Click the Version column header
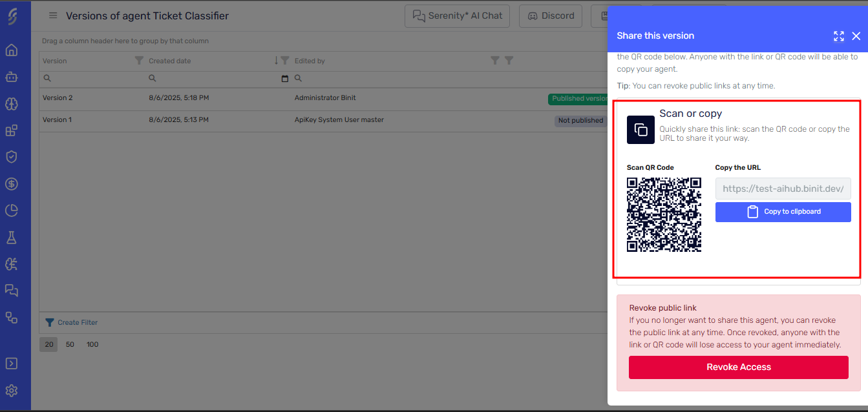Image resolution: width=868 pixels, height=412 pixels. point(54,61)
